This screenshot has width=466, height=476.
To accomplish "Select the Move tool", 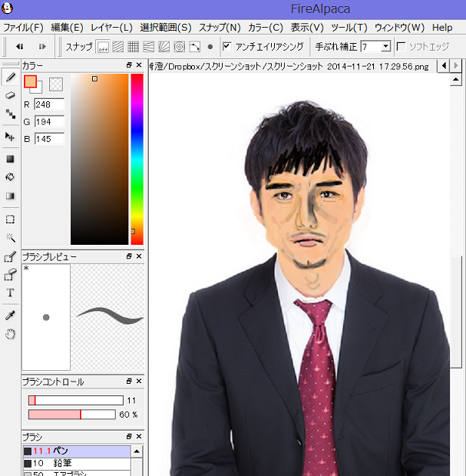I will 10,137.
